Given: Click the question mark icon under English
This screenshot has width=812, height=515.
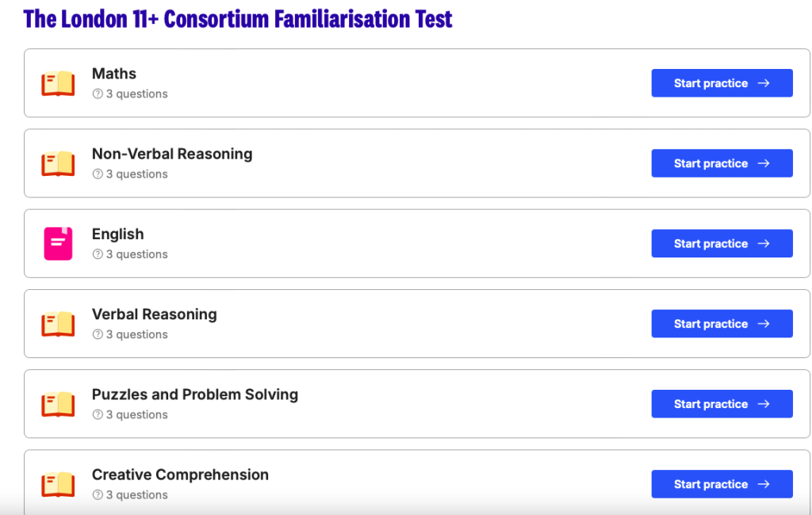Looking at the screenshot, I should pos(98,254).
